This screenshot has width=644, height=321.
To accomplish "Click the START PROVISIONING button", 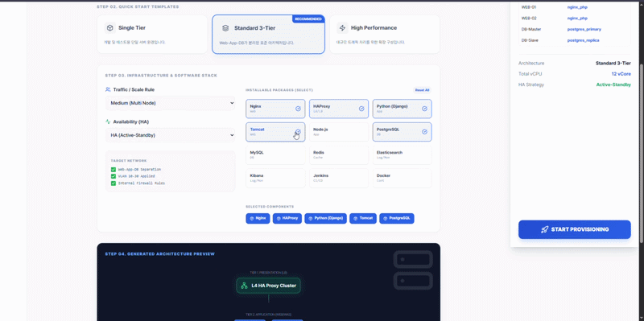I will click(575, 229).
